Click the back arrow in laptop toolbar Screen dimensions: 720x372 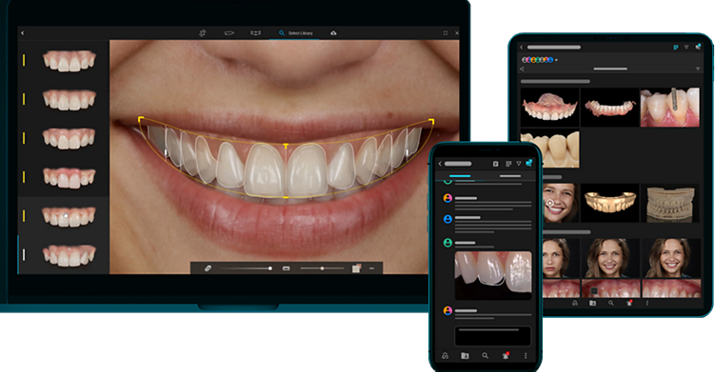(22, 33)
